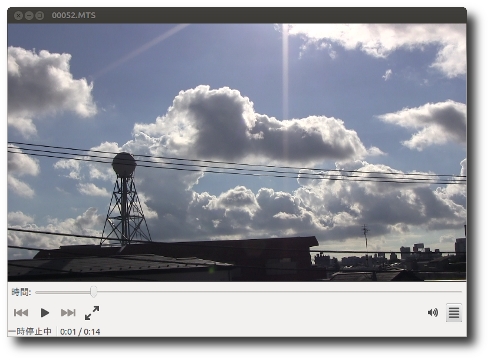Viewport: 490px width, 360px height.
Task: Seek to the middle of the time slider
Action: point(249,292)
